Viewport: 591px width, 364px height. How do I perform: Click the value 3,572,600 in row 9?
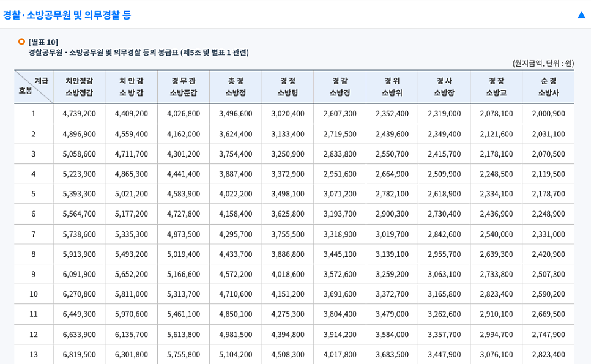pos(340,274)
